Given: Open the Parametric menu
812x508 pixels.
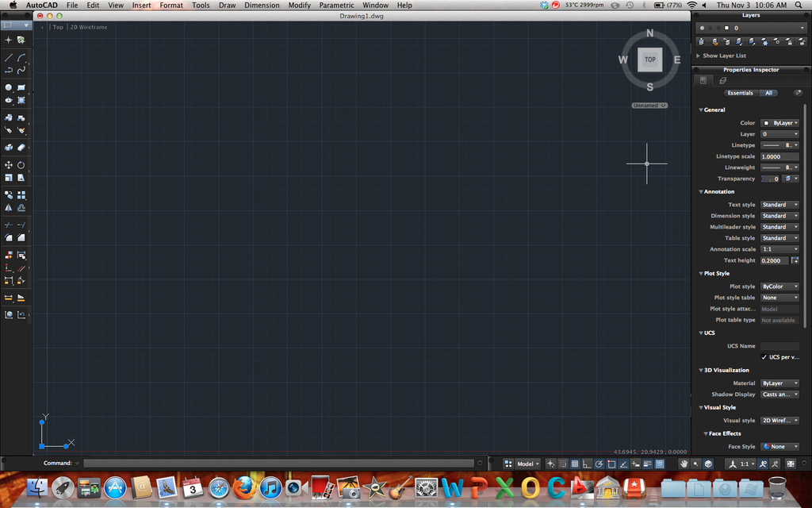Looking at the screenshot, I should click(x=336, y=6).
